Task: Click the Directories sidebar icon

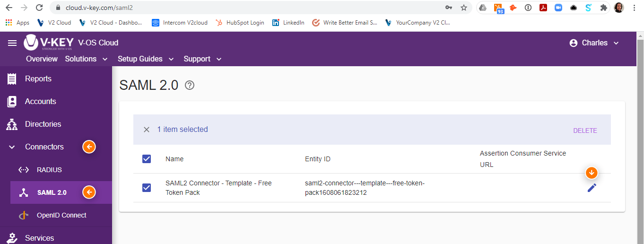Action: [12, 124]
